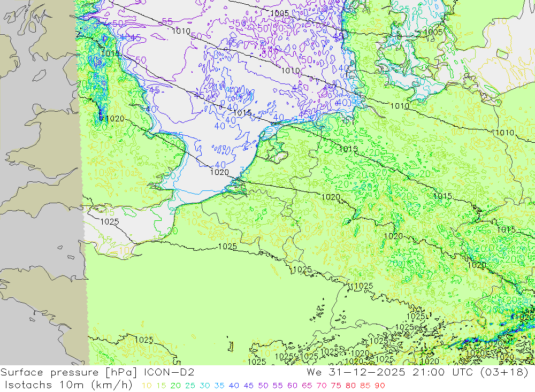The width and height of the screenshot is (535, 392).
Task: Select '35' in the isotach legend
Action: [x=219, y=386]
